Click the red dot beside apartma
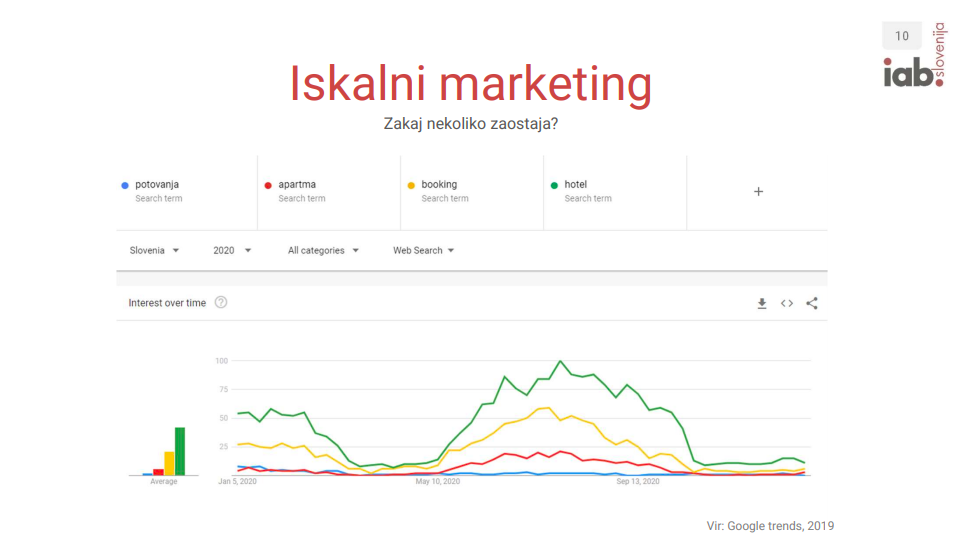This screenshot has width=965, height=549. pyautogui.click(x=268, y=185)
